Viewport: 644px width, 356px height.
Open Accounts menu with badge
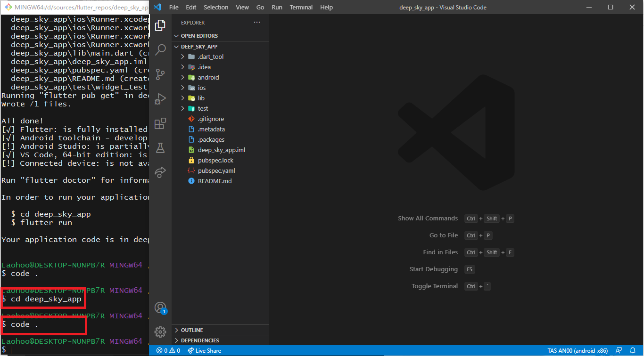coord(160,308)
